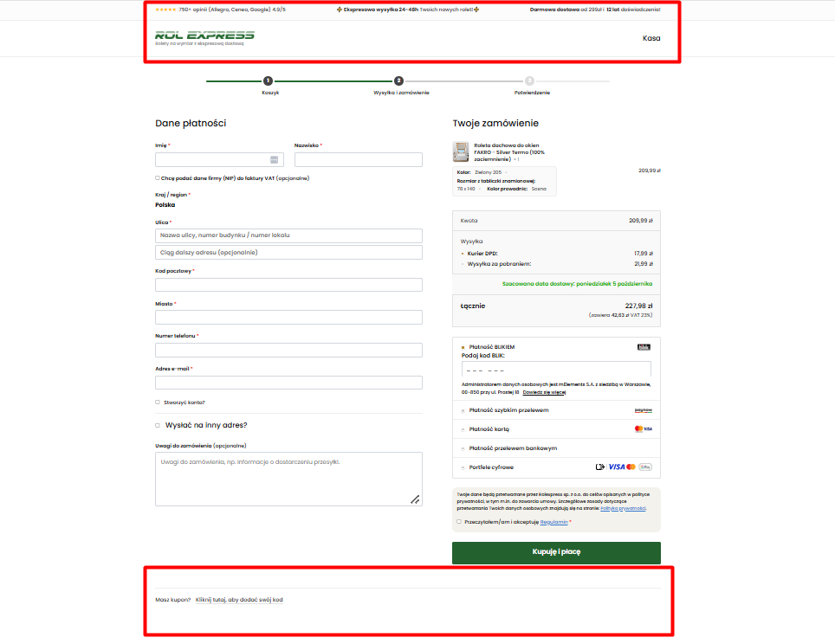This screenshot has width=835, height=644.
Task: Click the Rol Express logo
Action: (204, 35)
